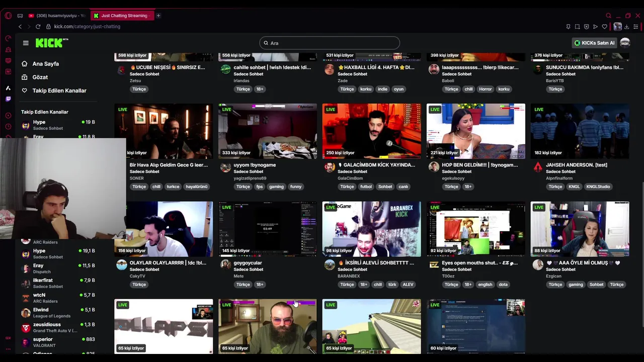Open browser profile avatar in toolbar

click(617, 27)
